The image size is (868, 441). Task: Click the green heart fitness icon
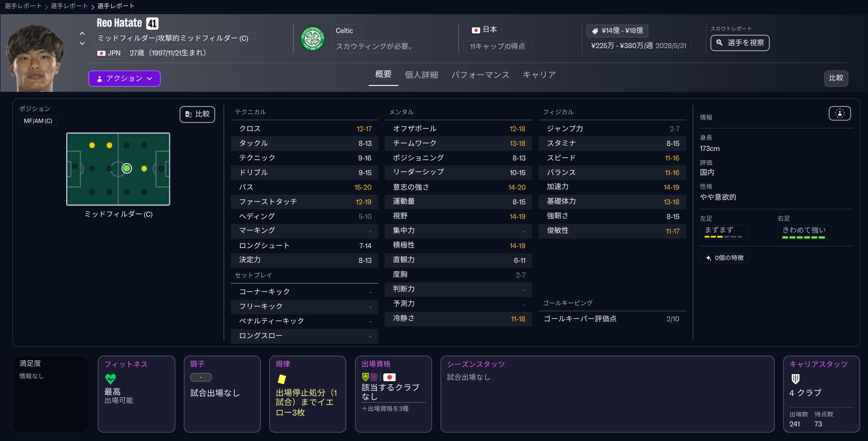pos(111,379)
